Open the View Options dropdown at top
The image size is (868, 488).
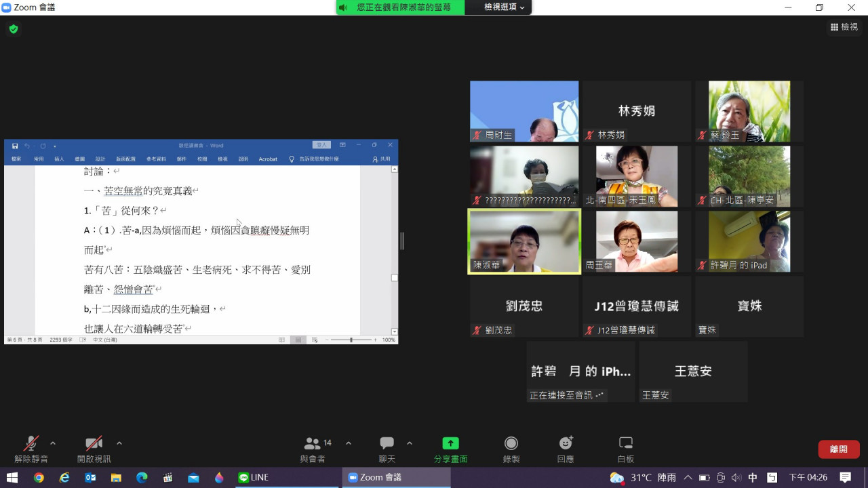504,7
